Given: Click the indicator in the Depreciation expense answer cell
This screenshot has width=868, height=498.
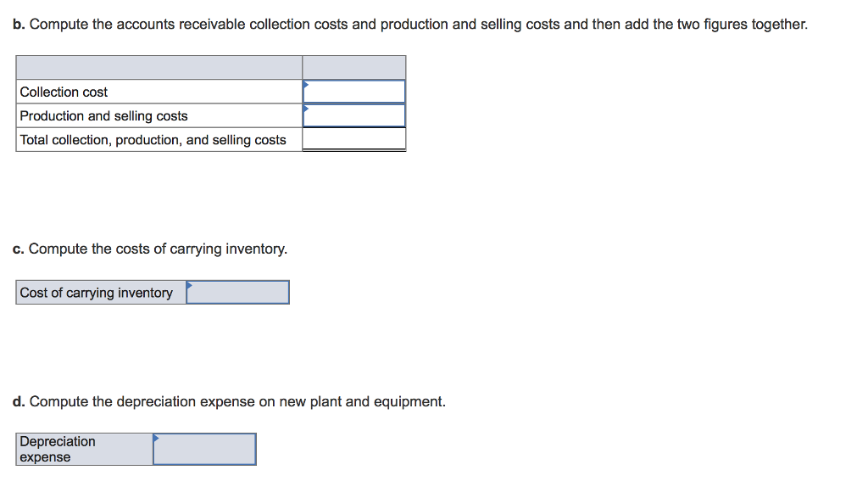Looking at the screenshot, I should 155,438.
